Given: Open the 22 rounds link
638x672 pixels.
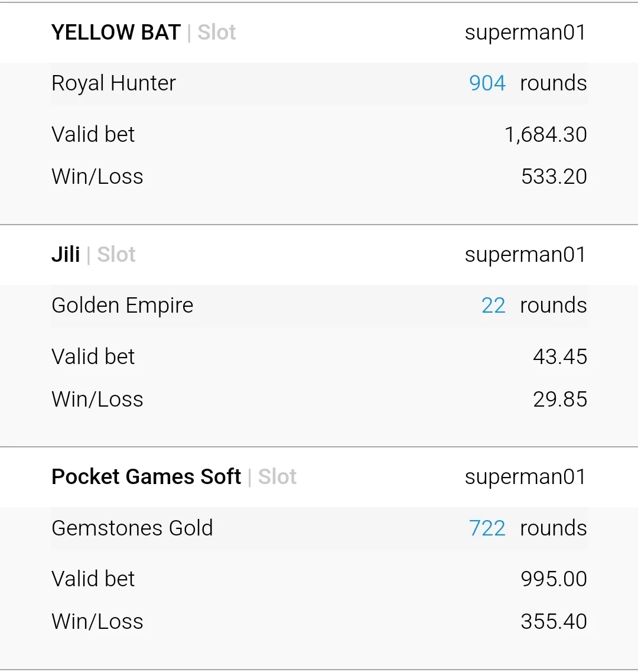Looking at the screenshot, I should 493,306.
